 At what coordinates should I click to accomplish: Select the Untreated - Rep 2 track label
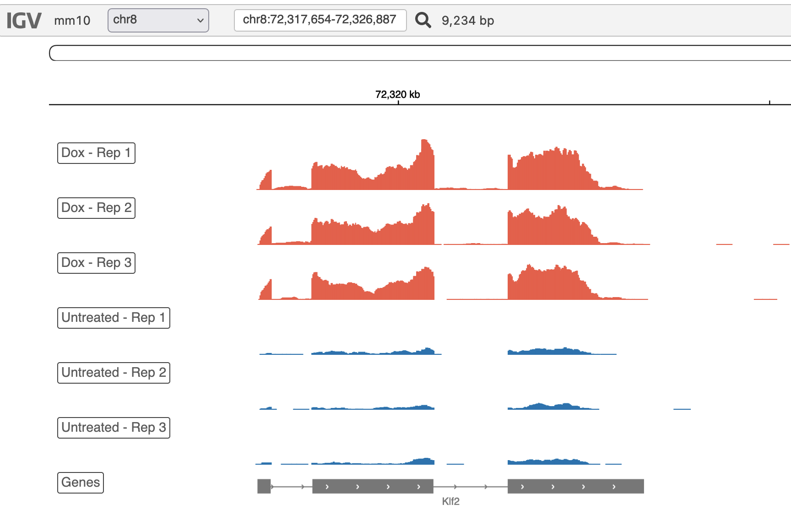(114, 373)
